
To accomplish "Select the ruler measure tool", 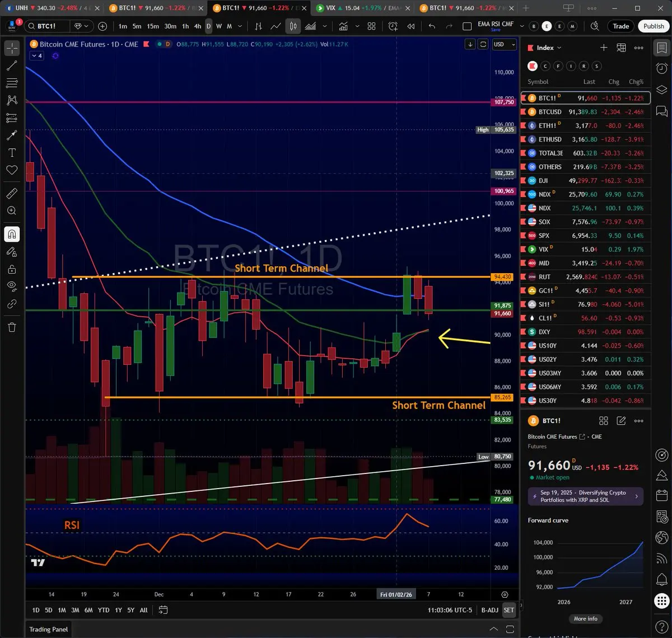I will pyautogui.click(x=12, y=194).
